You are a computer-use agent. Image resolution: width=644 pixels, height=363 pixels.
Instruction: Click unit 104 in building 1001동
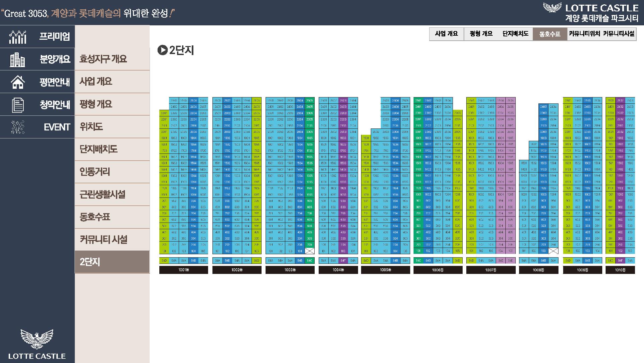(193, 251)
